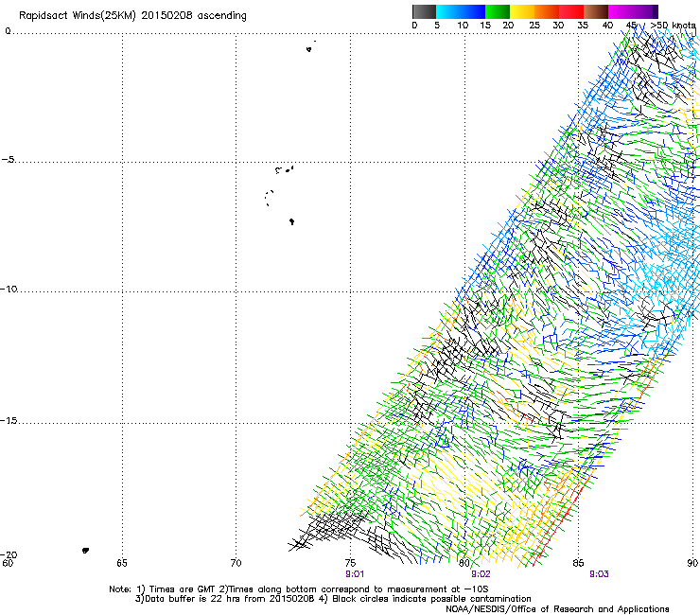Click the orange 25-30 knots legend segment
The height and width of the screenshot is (615, 700).
point(547,11)
